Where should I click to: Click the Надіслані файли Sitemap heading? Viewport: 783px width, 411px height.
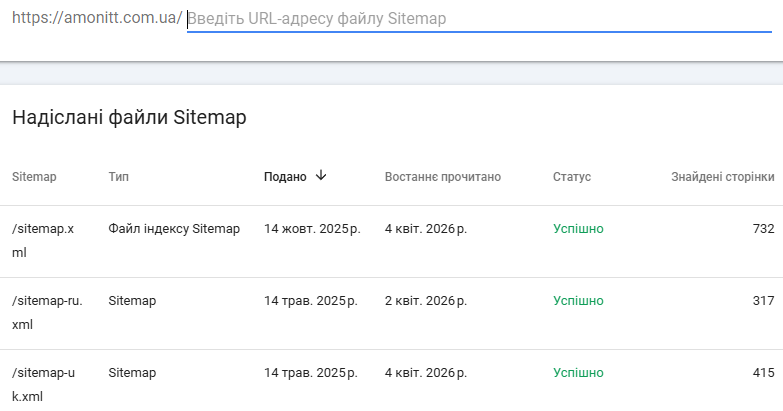click(x=129, y=118)
